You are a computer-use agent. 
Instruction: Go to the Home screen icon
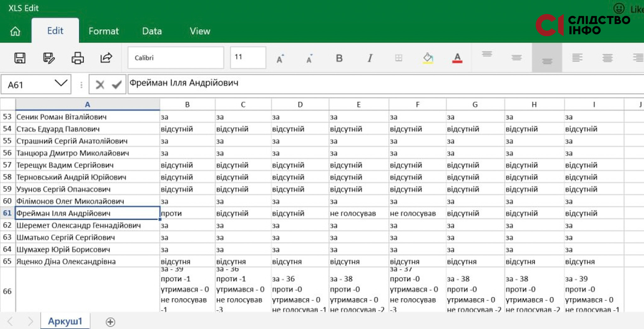tap(15, 31)
